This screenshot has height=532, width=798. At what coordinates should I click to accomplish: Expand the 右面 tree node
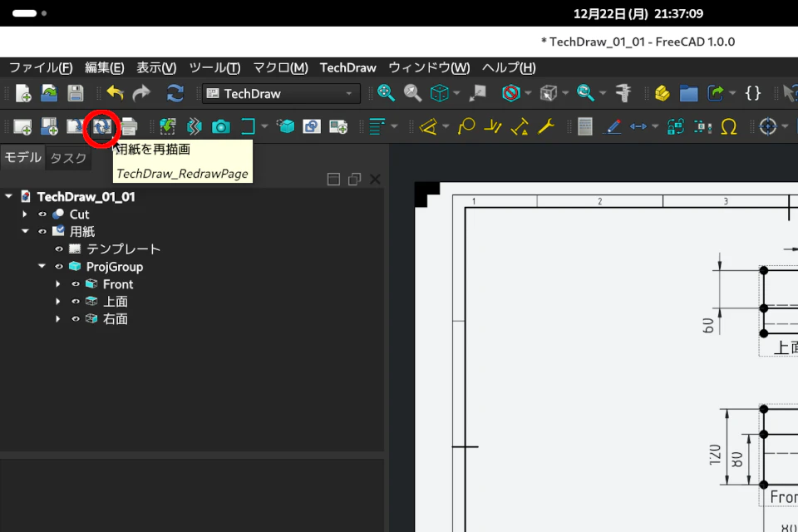[x=58, y=318]
